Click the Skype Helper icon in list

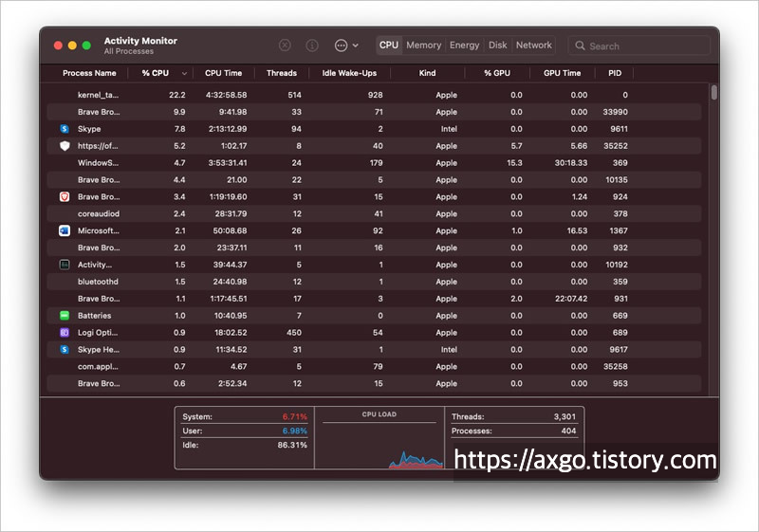[65, 349]
